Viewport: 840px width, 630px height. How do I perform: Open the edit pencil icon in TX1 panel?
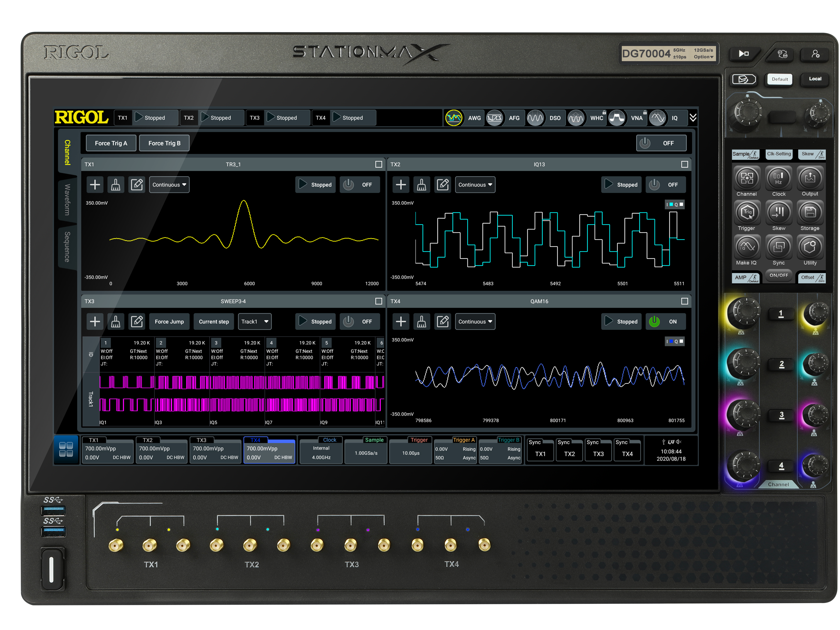137,185
